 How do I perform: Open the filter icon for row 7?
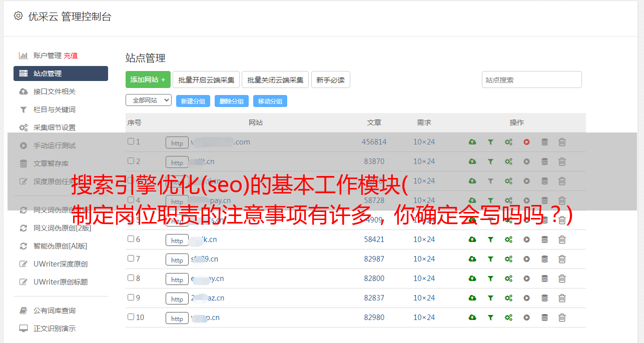(490, 259)
